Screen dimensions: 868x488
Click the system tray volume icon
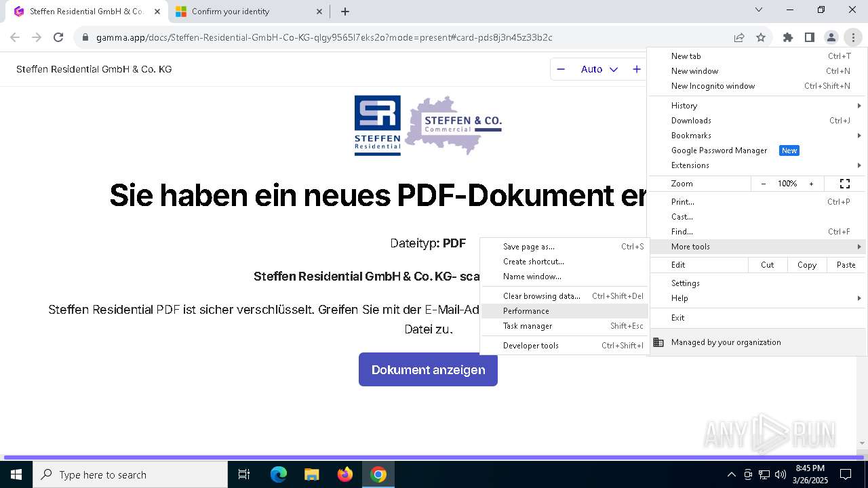[780, 474]
